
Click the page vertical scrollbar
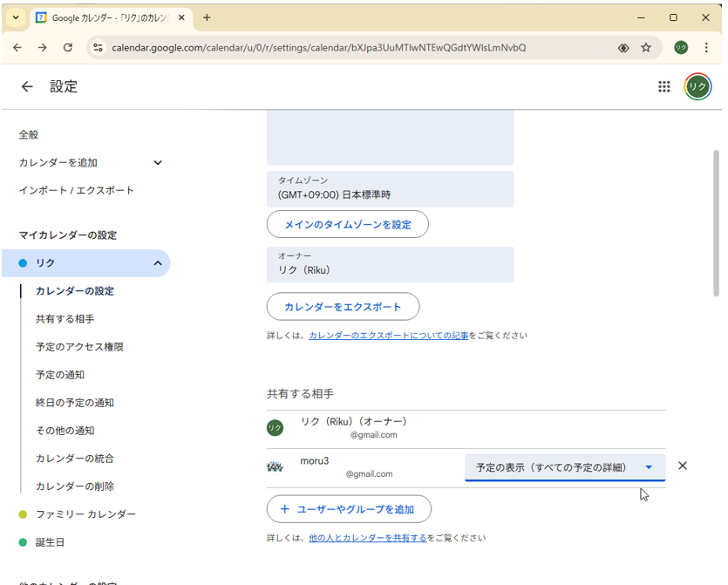click(x=717, y=222)
